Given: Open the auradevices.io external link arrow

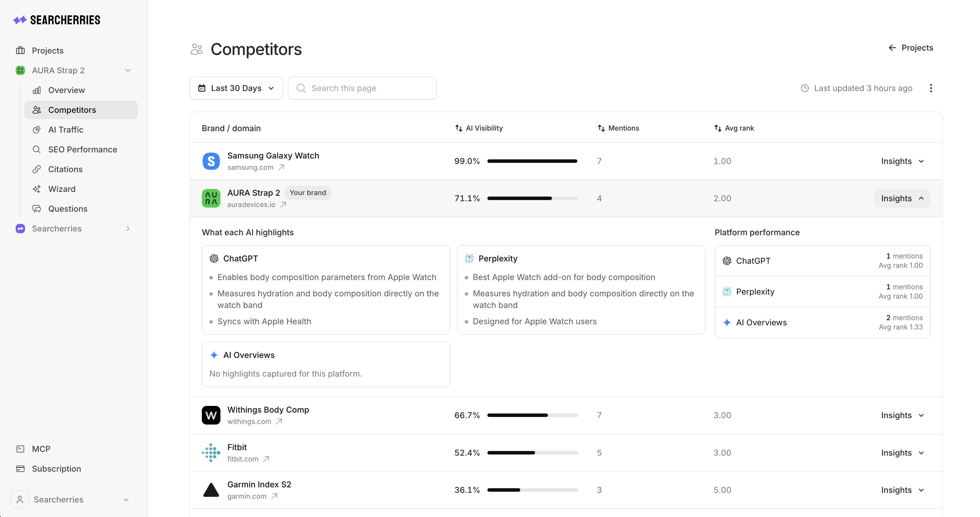Looking at the screenshot, I should click(283, 205).
